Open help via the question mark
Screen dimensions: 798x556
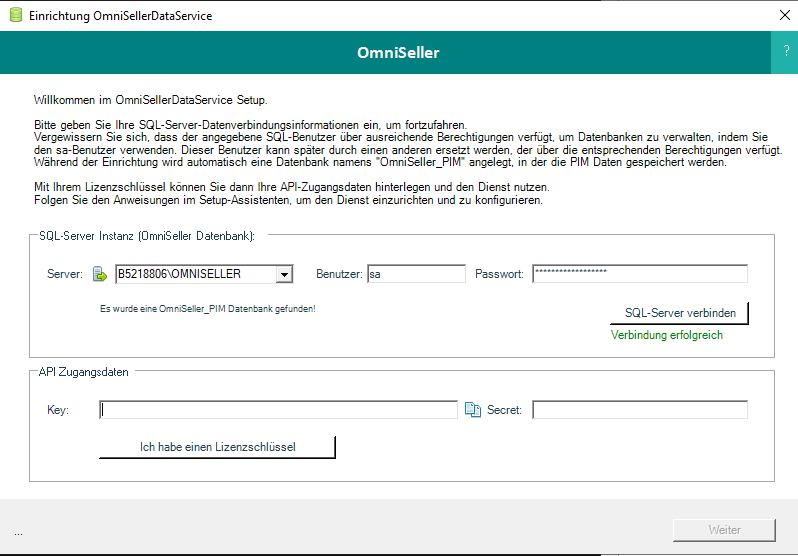pos(785,52)
